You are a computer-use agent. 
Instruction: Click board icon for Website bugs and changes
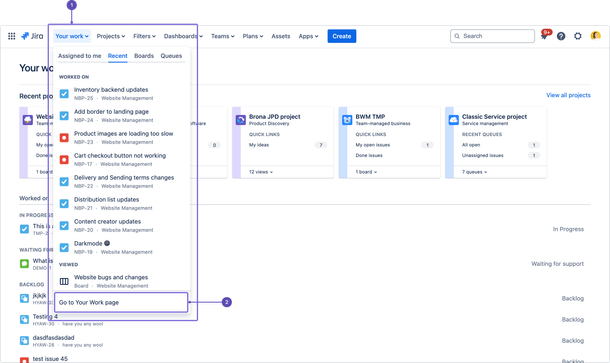(x=64, y=281)
